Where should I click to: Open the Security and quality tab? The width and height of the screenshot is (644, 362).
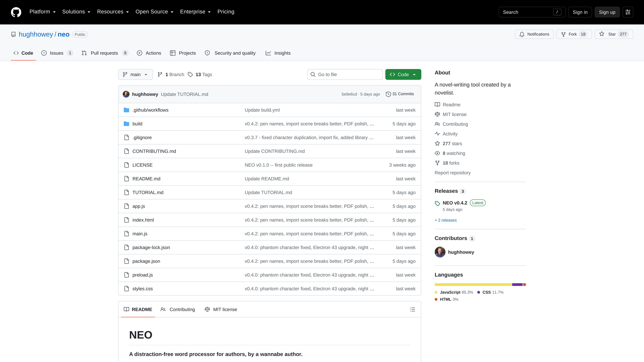click(230, 53)
